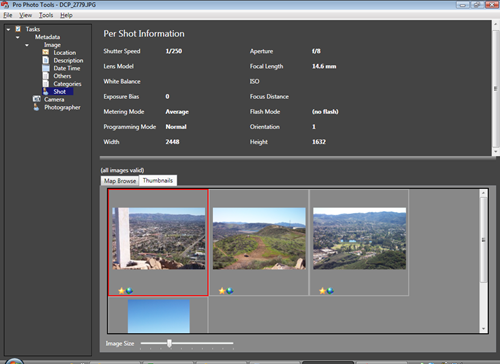Open the View menu
500x364 pixels.
25,15
